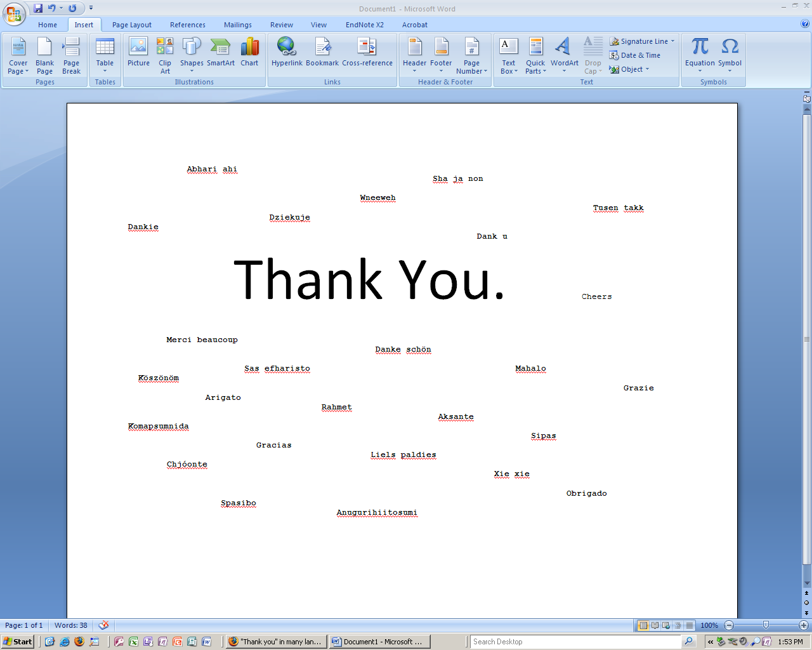Insert a Blank Page
The image size is (812, 650).
click(x=45, y=56)
